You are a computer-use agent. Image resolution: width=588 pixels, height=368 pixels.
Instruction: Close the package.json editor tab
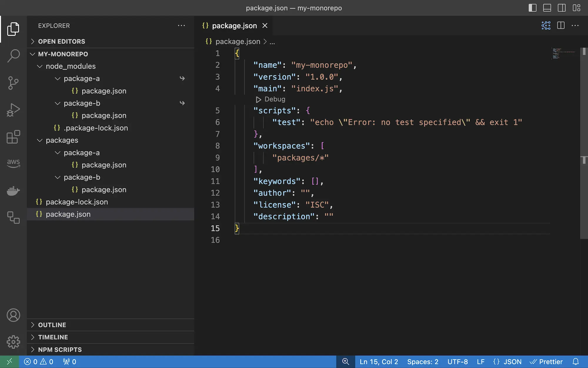tap(265, 26)
